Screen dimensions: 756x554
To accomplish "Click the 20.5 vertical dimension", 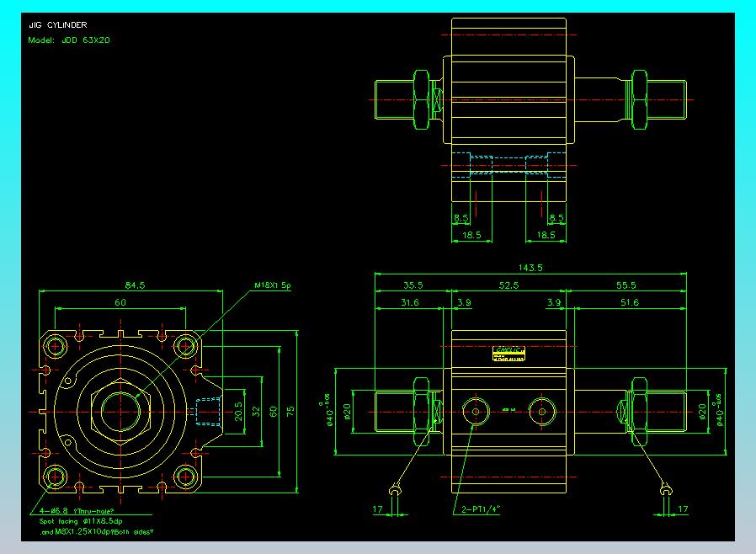I will click(x=238, y=411).
